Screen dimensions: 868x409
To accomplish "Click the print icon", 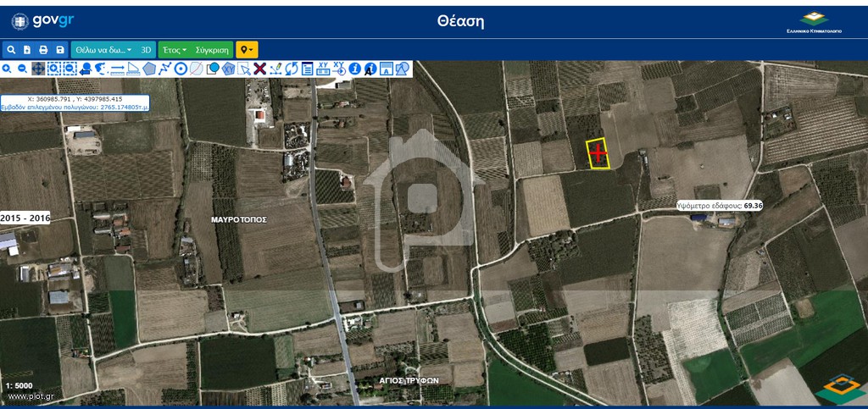I will (x=43, y=50).
